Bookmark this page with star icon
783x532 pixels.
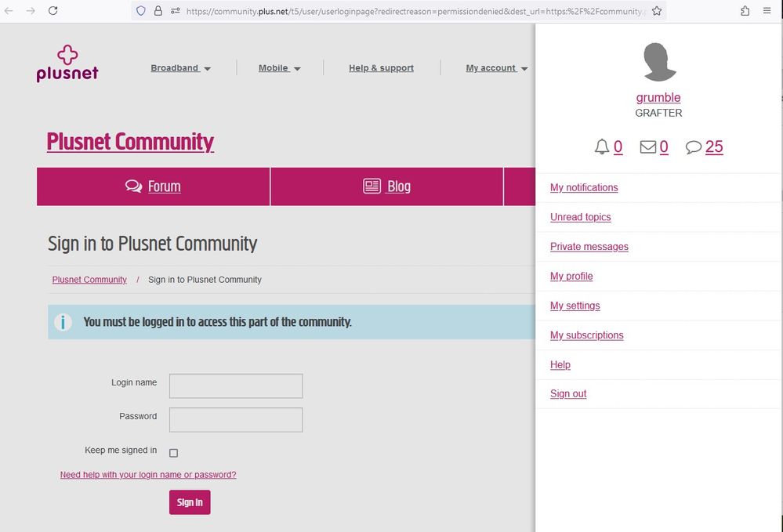657,11
